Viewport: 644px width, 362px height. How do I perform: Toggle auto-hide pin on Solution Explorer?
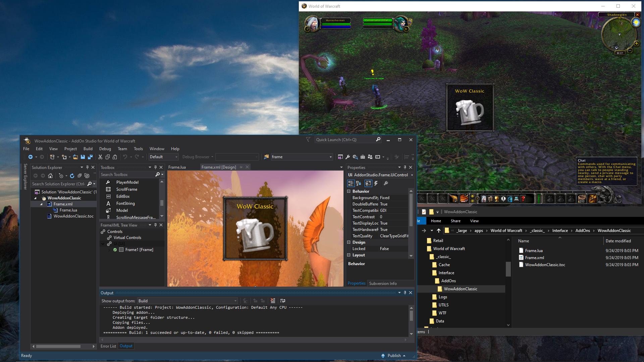(87, 167)
